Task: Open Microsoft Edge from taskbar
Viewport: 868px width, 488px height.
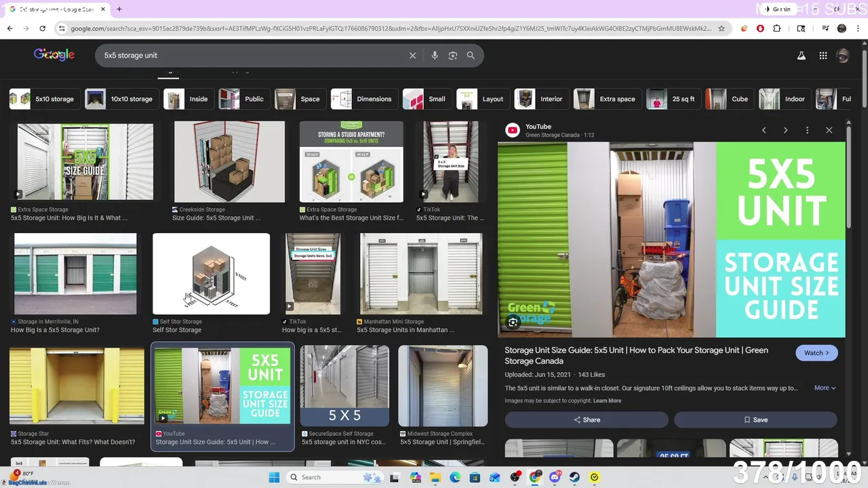Action: tap(455, 477)
